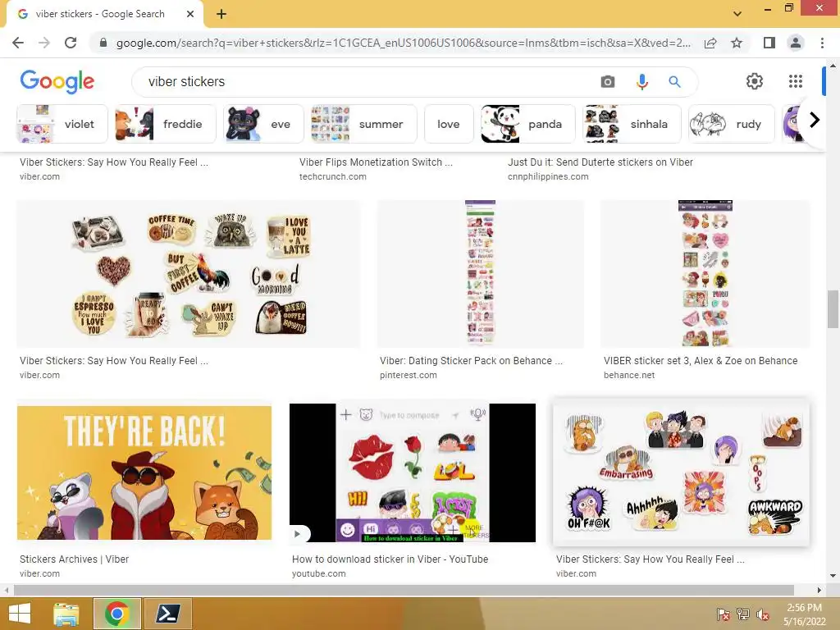Open a new browser tab

(x=221, y=14)
